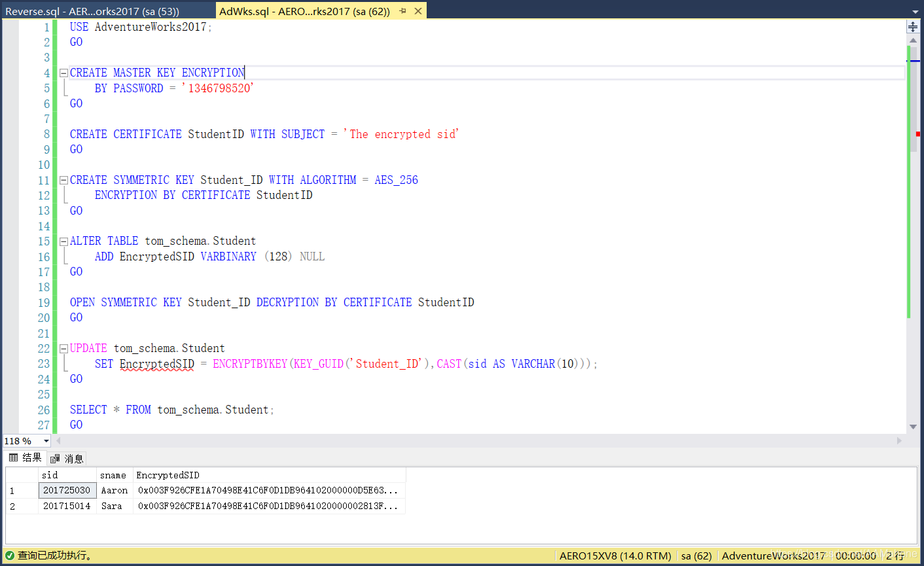The height and width of the screenshot is (566, 924).
Task: Click the password string '1346798520'
Action: point(218,88)
